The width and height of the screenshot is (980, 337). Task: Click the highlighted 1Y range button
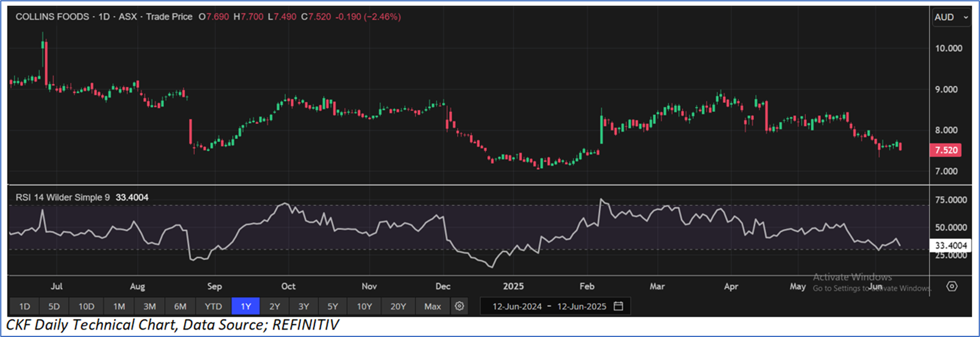246,306
